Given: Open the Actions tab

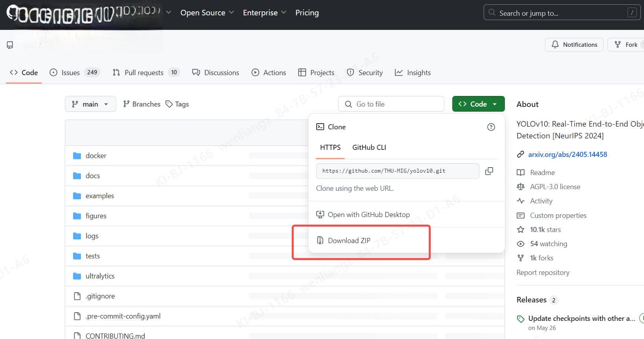Looking at the screenshot, I should click(x=269, y=72).
